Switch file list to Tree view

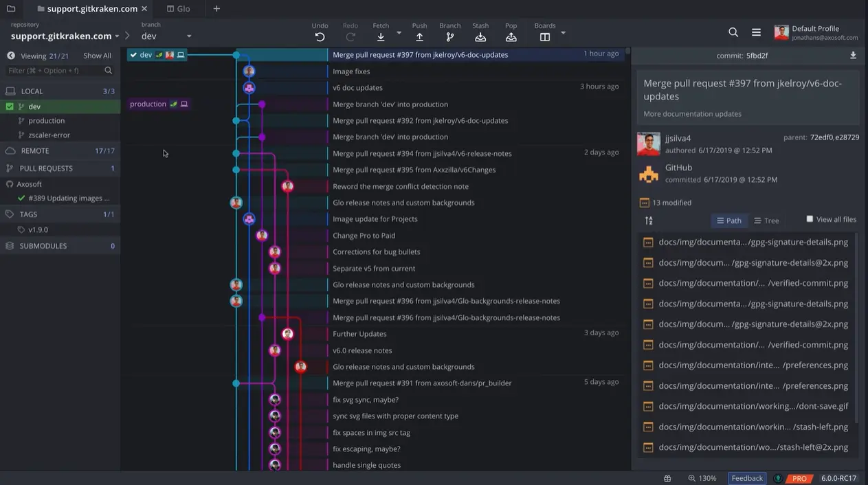[x=766, y=221]
